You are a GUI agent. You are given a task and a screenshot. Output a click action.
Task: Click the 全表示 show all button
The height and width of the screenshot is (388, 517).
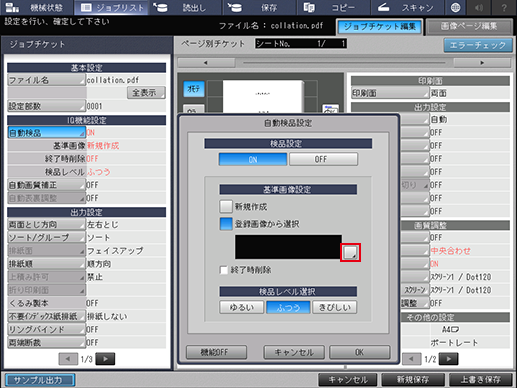[146, 93]
